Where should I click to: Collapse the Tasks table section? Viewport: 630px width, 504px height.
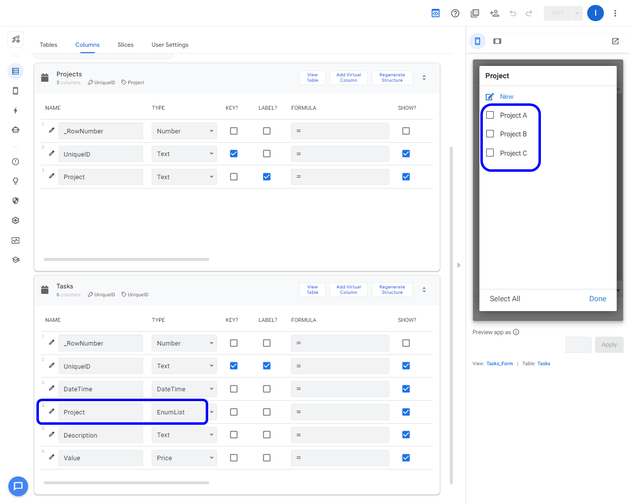[x=424, y=290]
